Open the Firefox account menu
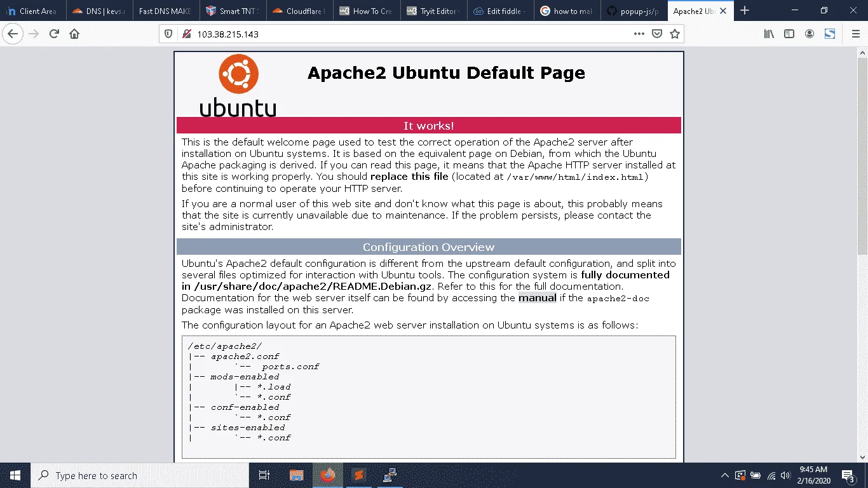 tap(810, 34)
